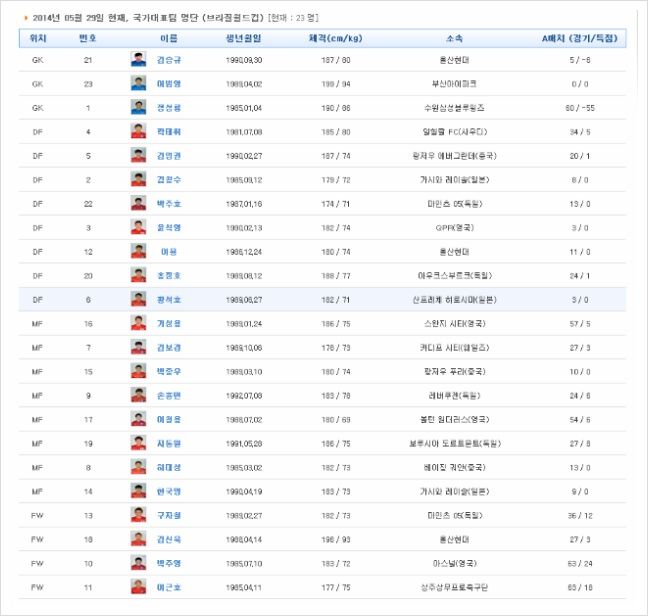Click the 위치 column header
The height and width of the screenshot is (616, 648).
[x=38, y=38]
